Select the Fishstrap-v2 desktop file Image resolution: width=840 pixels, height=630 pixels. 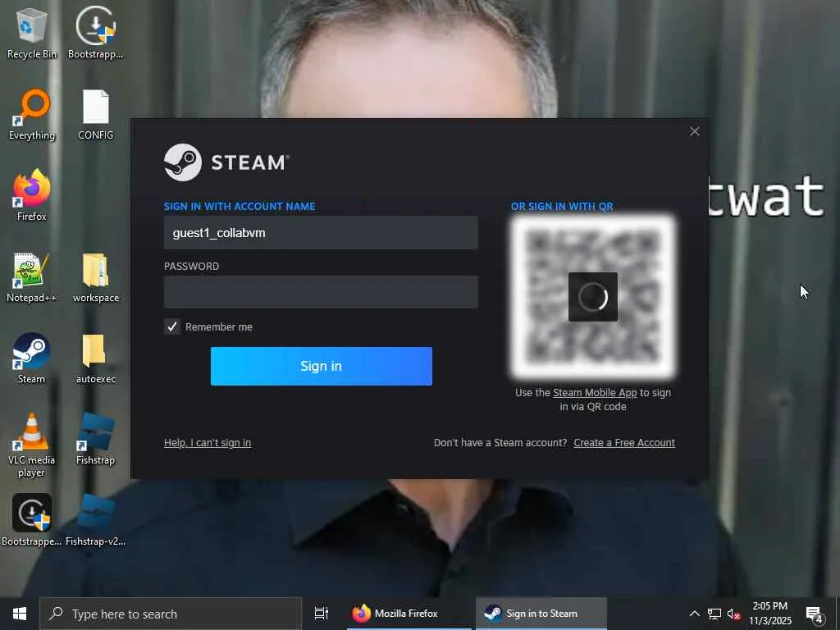click(x=95, y=520)
